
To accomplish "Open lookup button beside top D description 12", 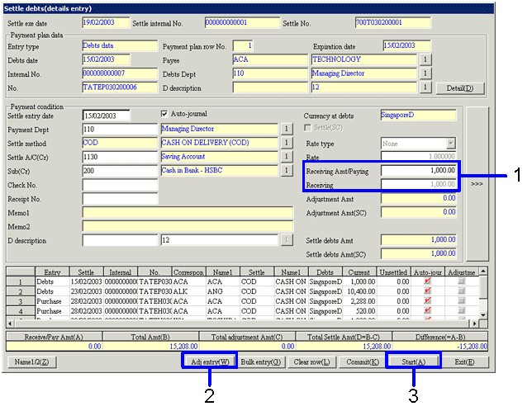I will [x=425, y=87].
